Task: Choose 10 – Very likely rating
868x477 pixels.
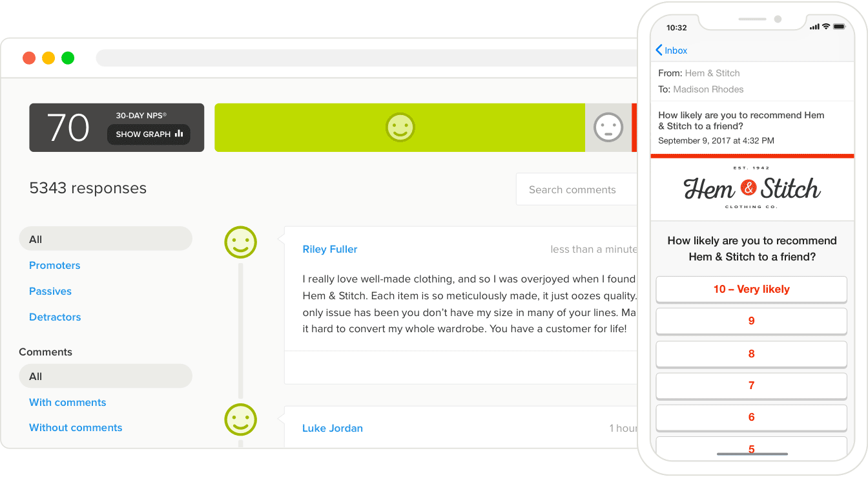Action: [x=751, y=289]
